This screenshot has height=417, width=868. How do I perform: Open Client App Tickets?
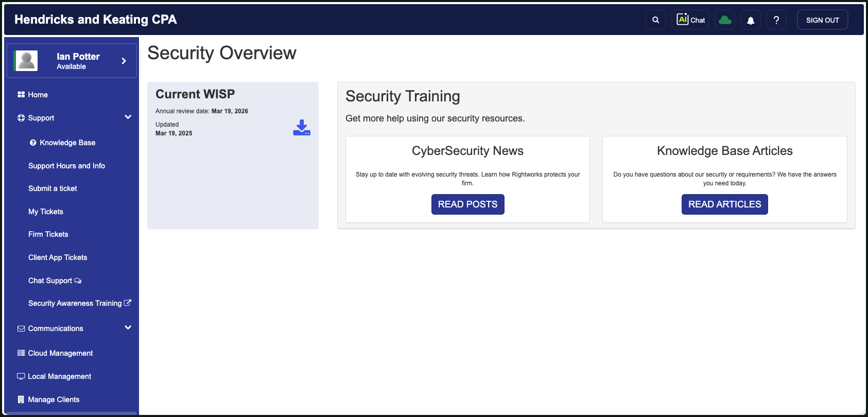[58, 257]
